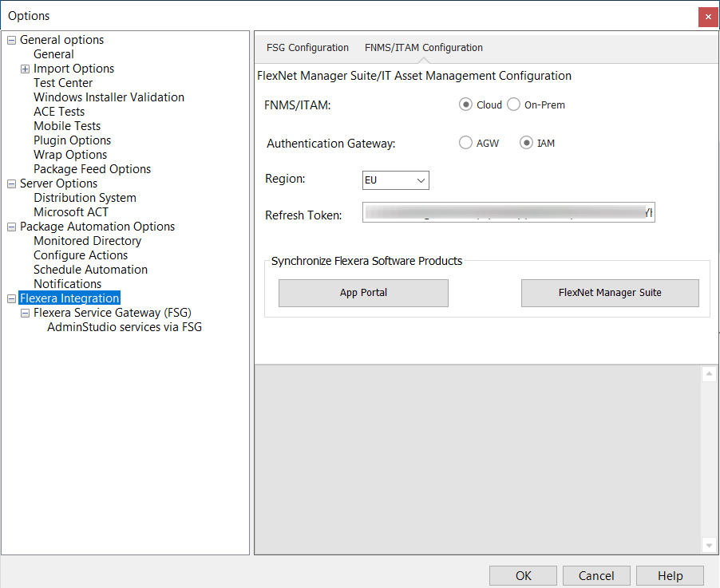Expand the Import Options tree node
The width and height of the screenshot is (720, 588).
coord(26,69)
